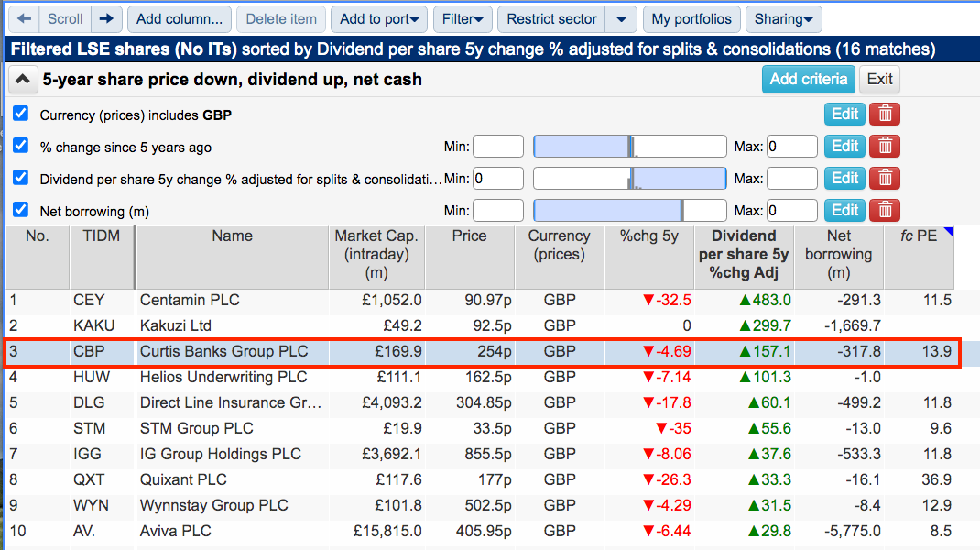The image size is (980, 550).
Task: Delete the % change since 5 years criterion
Action: [x=885, y=147]
